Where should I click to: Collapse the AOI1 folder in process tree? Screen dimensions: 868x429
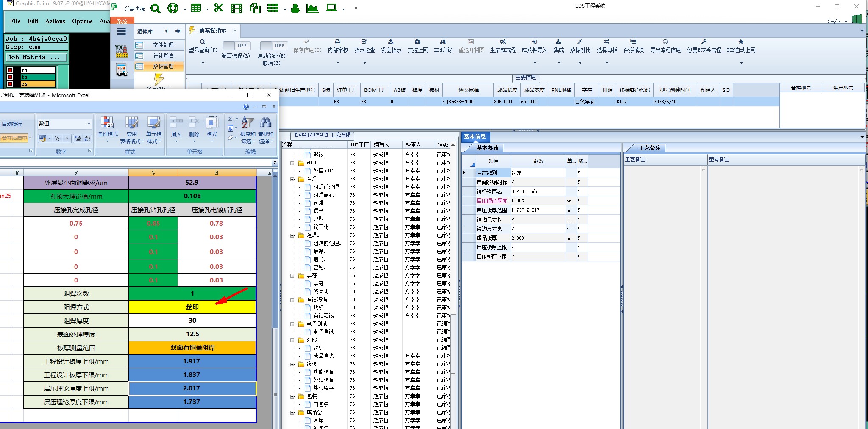[293, 163]
